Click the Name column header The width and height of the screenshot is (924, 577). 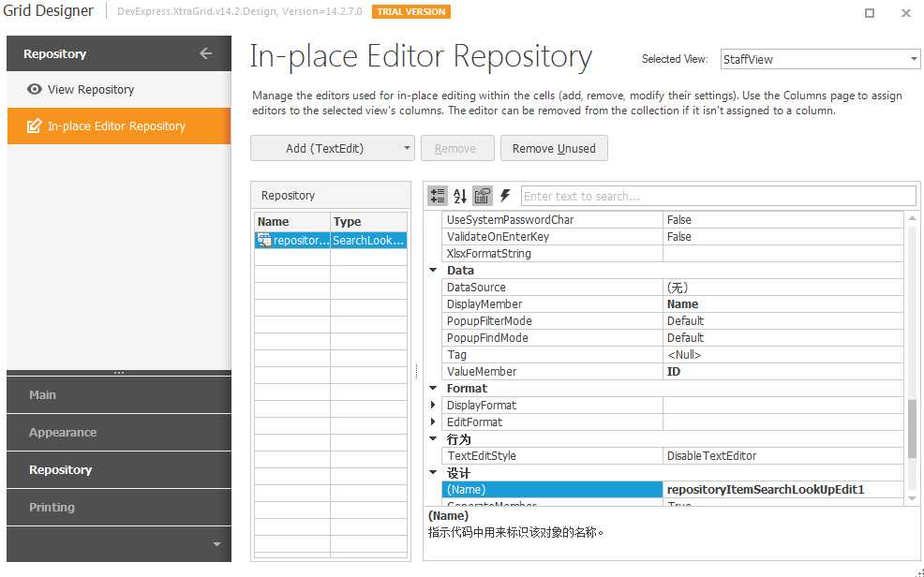pos(292,221)
